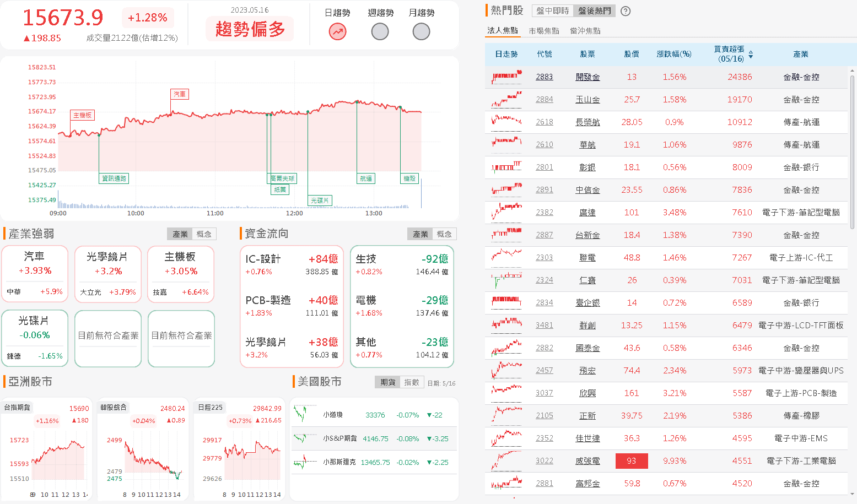The image size is (857, 504).
Task: Open the 法人焦點 tab
Action: 503,31
